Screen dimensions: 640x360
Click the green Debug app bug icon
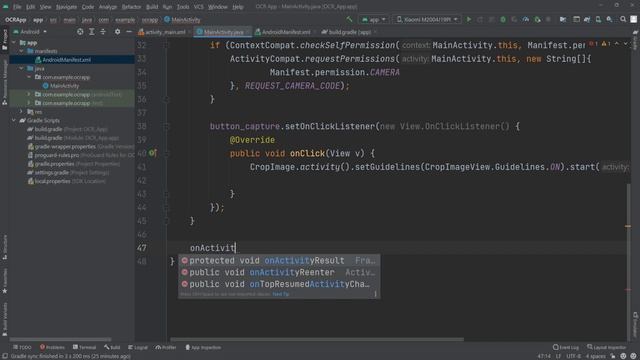point(503,19)
